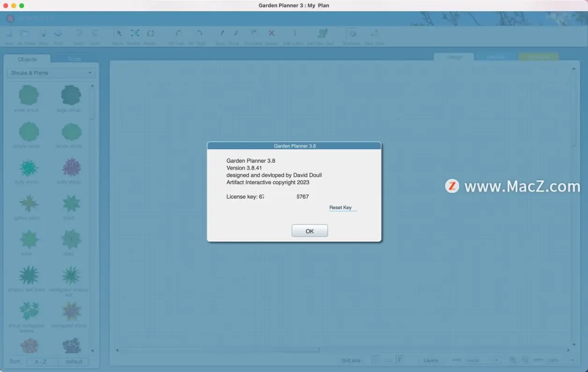The height and width of the screenshot is (372, 588).
Task: Click the rotate 90° Right icon
Action: 198,34
